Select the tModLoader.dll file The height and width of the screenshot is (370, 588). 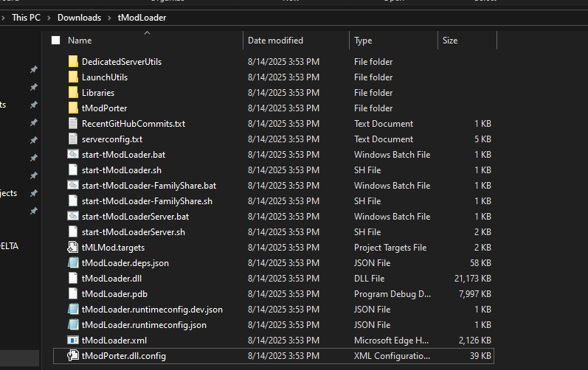coord(111,279)
